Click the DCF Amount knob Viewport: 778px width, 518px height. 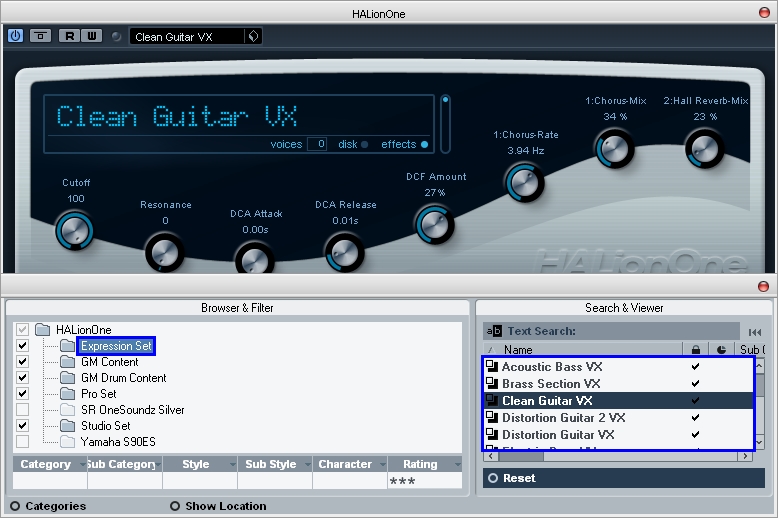tap(434, 225)
